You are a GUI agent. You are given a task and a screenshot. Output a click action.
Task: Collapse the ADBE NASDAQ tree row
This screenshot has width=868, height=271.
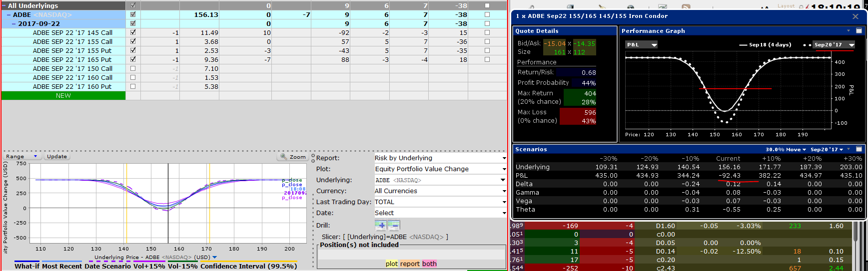(x=8, y=15)
